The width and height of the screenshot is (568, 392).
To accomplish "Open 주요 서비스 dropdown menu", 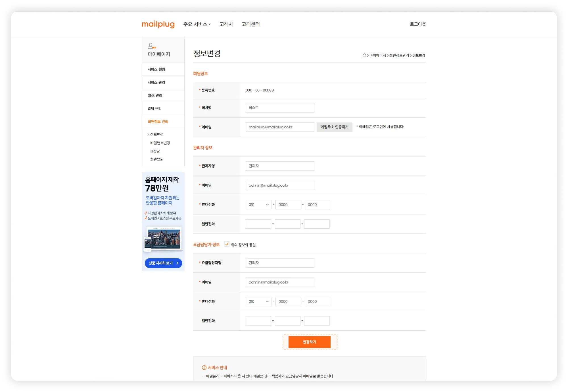I will (197, 24).
